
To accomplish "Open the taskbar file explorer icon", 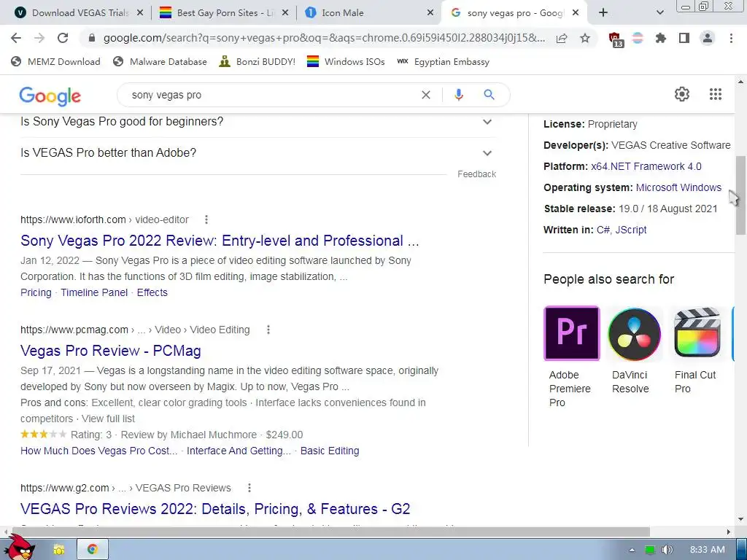I will tap(58, 549).
